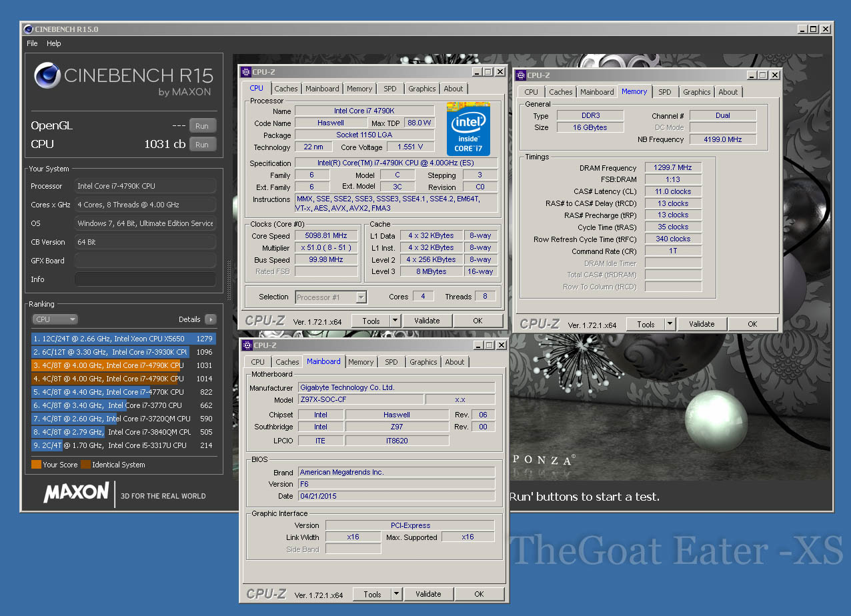The height and width of the screenshot is (616, 851).
Task: Run the OpenGL benchmark
Action: point(202,125)
